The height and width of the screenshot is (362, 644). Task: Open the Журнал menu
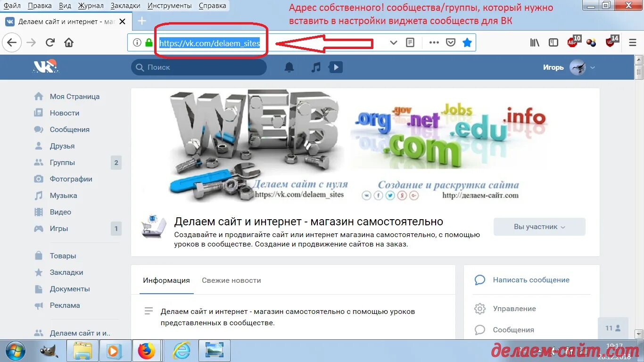(x=91, y=6)
